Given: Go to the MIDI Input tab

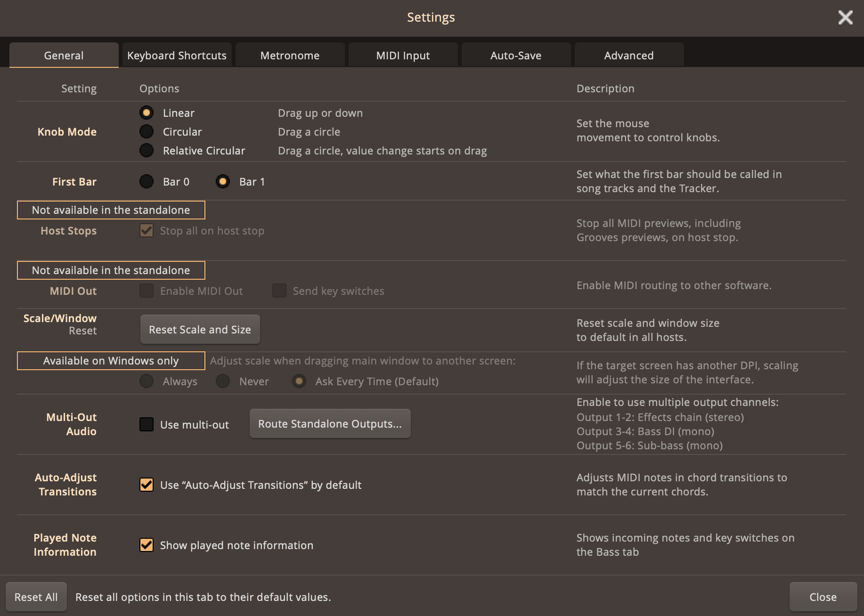Looking at the screenshot, I should pos(403,56).
